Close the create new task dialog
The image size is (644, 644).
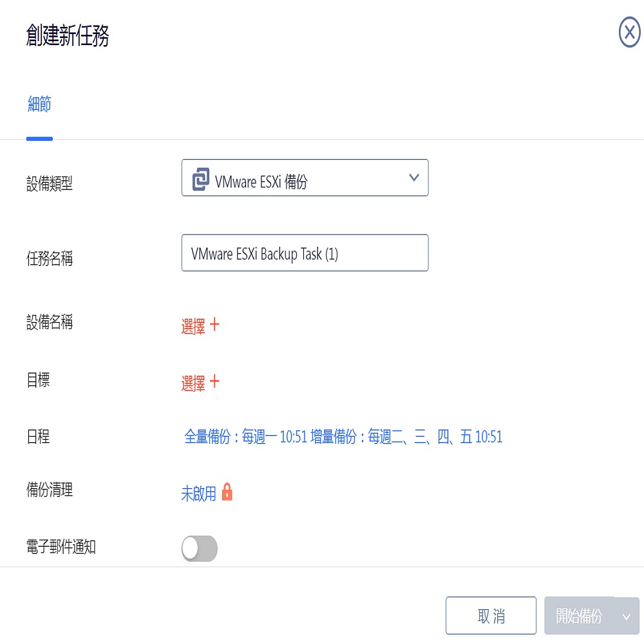(x=629, y=32)
